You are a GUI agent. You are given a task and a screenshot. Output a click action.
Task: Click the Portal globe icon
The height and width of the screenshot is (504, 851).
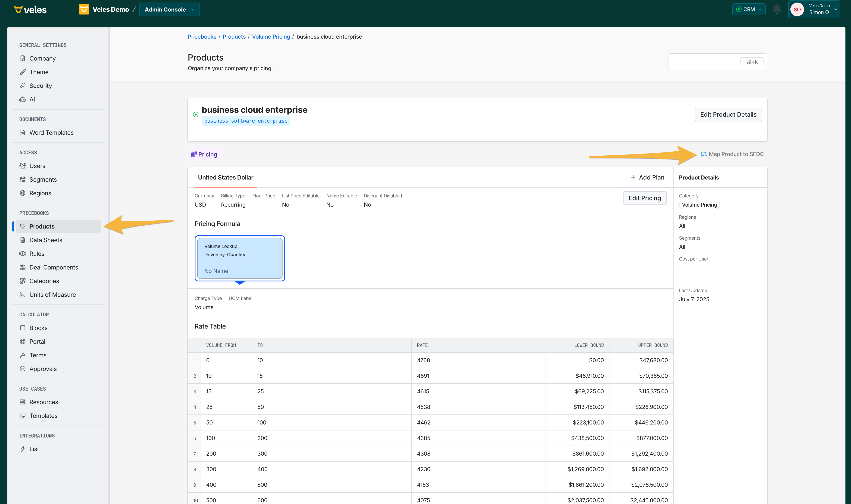[x=23, y=341]
